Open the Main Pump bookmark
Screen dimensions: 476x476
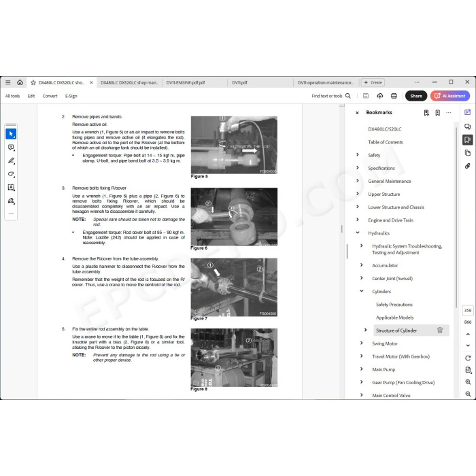click(384, 369)
